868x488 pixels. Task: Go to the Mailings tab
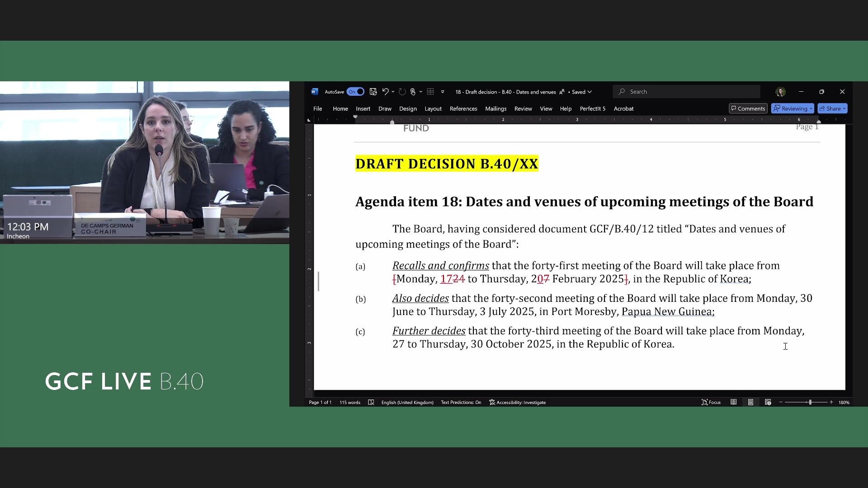pyautogui.click(x=495, y=109)
